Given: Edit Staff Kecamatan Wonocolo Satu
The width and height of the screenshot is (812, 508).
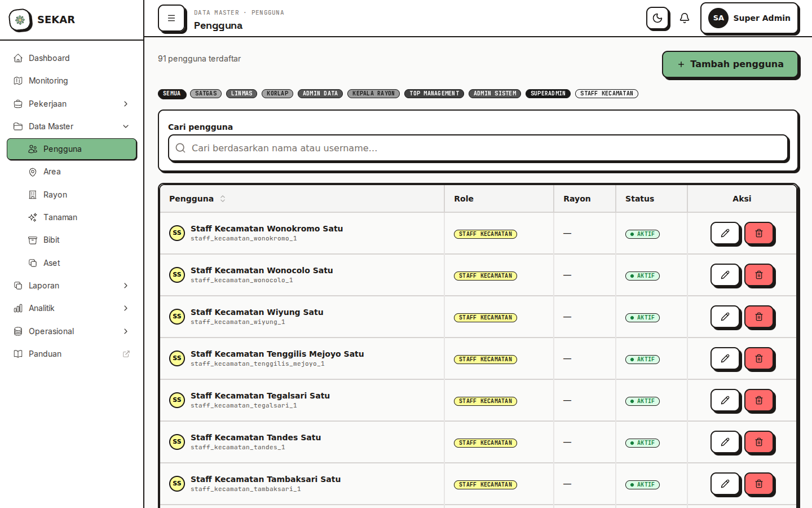Looking at the screenshot, I should point(725,275).
